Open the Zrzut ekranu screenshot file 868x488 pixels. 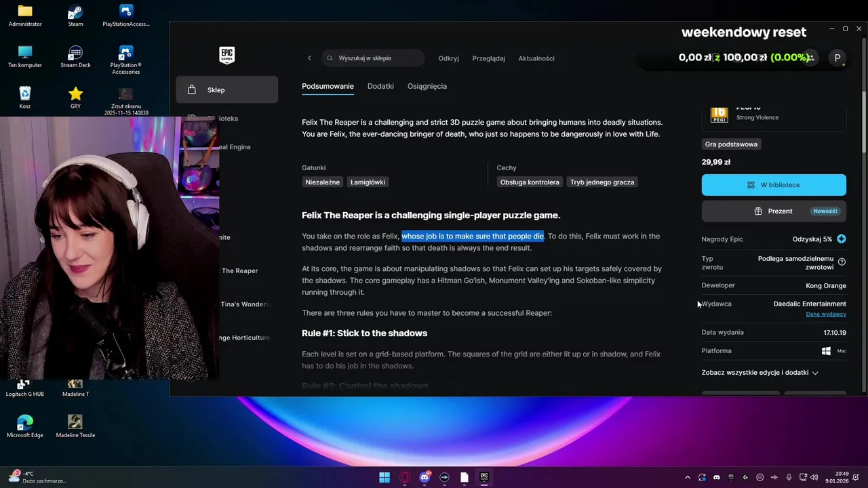[x=125, y=101]
